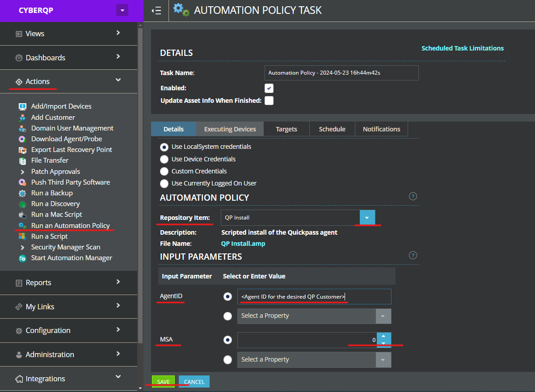Open AgentID Select a Property dropdown
Viewport: 535px width, 392px height.
click(x=383, y=316)
